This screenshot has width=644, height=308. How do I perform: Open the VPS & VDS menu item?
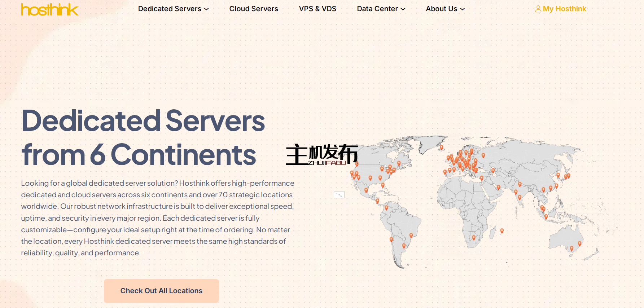click(x=317, y=9)
